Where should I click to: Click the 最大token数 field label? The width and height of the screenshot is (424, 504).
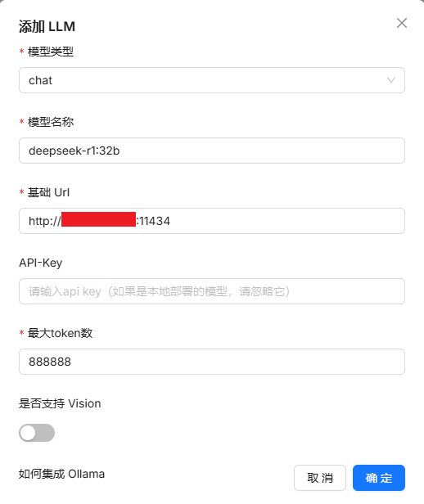(x=60, y=333)
